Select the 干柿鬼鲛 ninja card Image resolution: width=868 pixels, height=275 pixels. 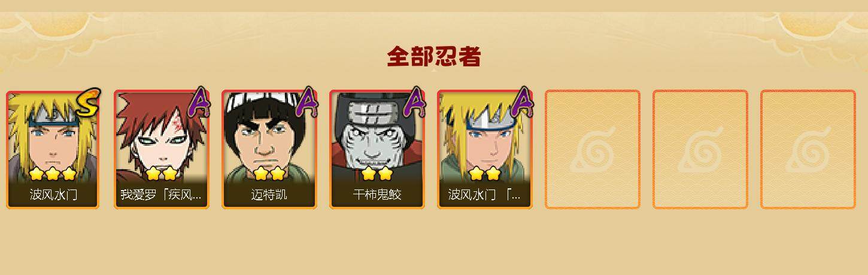(377, 149)
